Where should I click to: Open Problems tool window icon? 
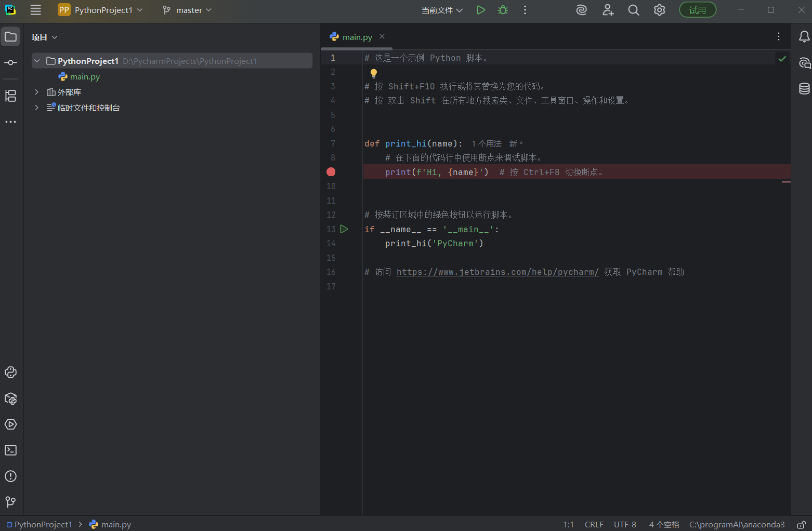click(10, 476)
